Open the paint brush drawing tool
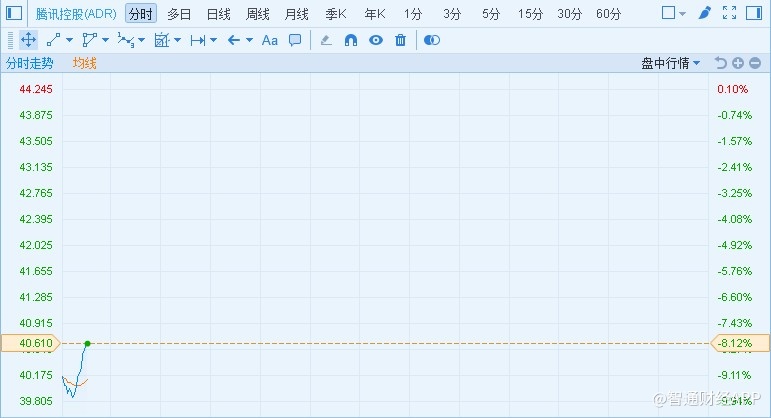This screenshot has height=418, width=771. click(705, 13)
